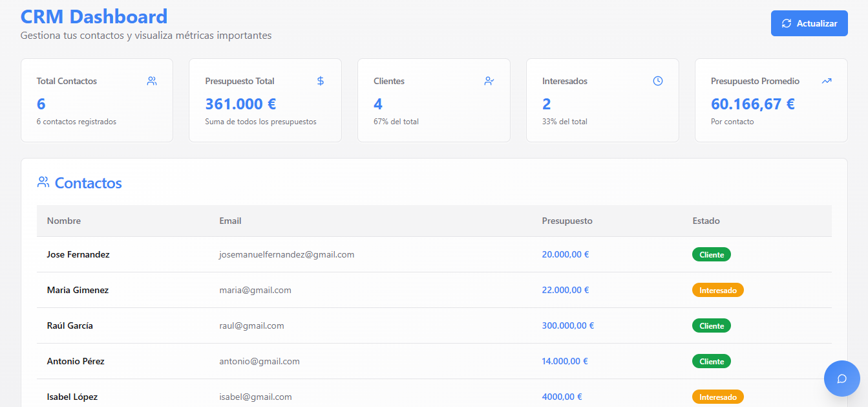Click the Nombre column header

pos(63,221)
